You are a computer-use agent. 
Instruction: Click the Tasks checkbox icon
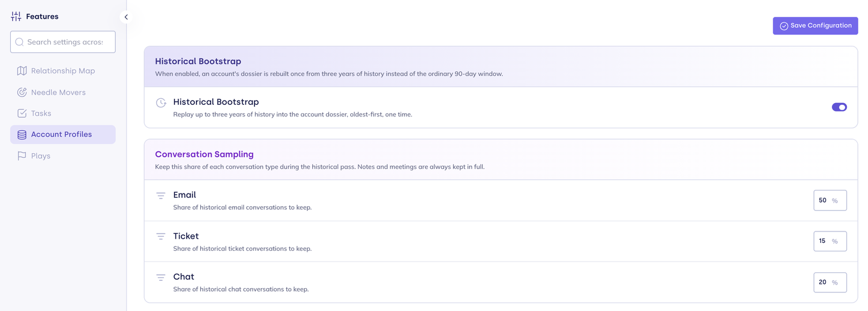point(22,113)
